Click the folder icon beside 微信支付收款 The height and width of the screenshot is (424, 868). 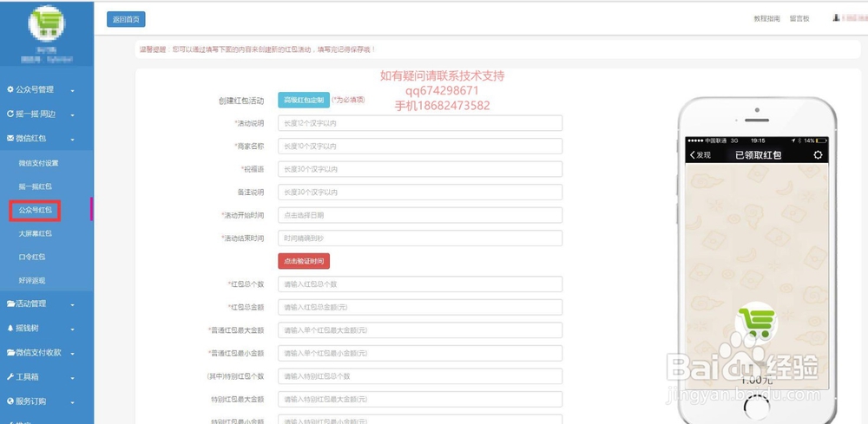coord(10,353)
